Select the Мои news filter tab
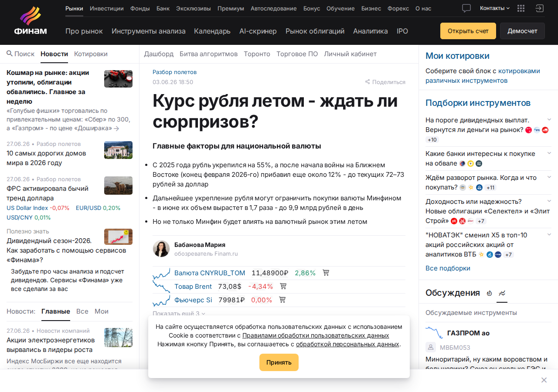This screenshot has height=392, width=558. [102, 311]
